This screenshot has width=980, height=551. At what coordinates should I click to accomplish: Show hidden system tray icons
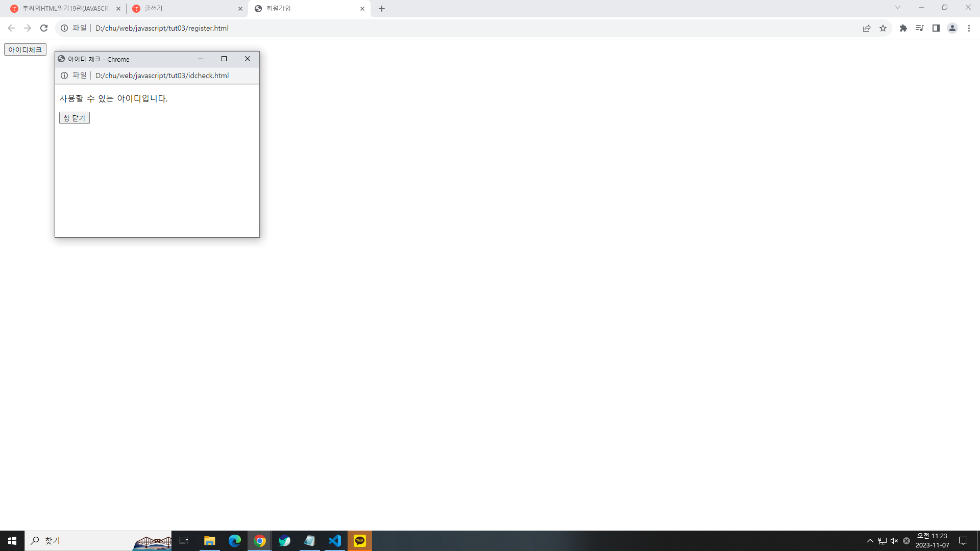click(870, 541)
